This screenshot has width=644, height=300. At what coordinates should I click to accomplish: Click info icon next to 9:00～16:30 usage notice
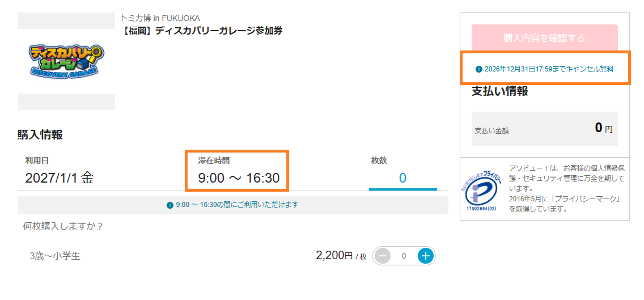point(170,205)
